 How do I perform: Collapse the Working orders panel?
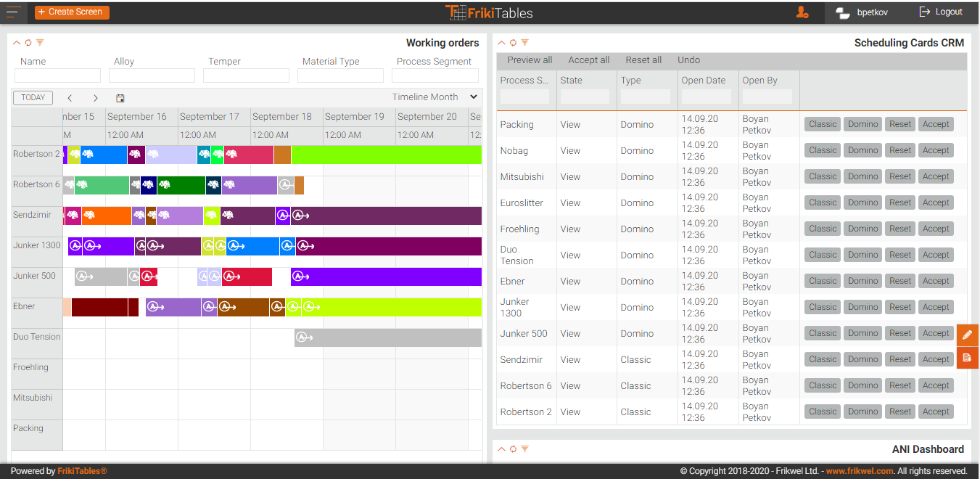[x=17, y=43]
